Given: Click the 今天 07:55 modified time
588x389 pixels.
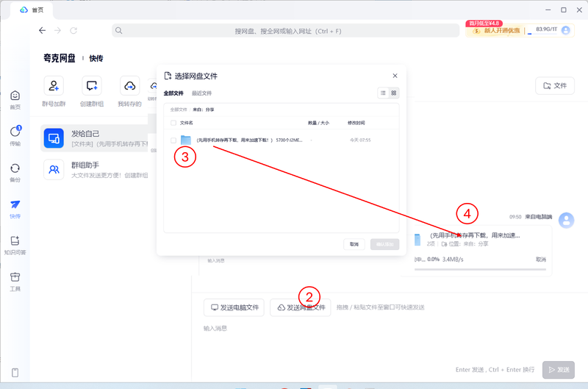Looking at the screenshot, I should coord(360,140).
